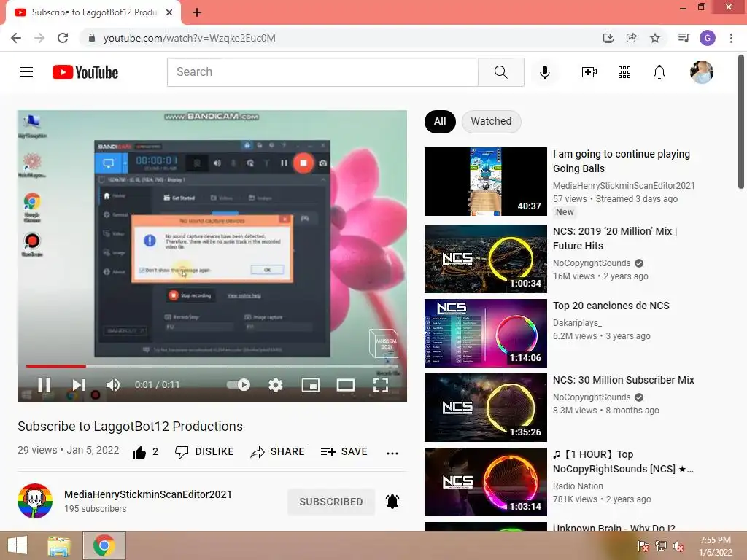Screen dimensions: 747x560
Task: Open the YouTube guide hamburger menu
Action: [26, 72]
